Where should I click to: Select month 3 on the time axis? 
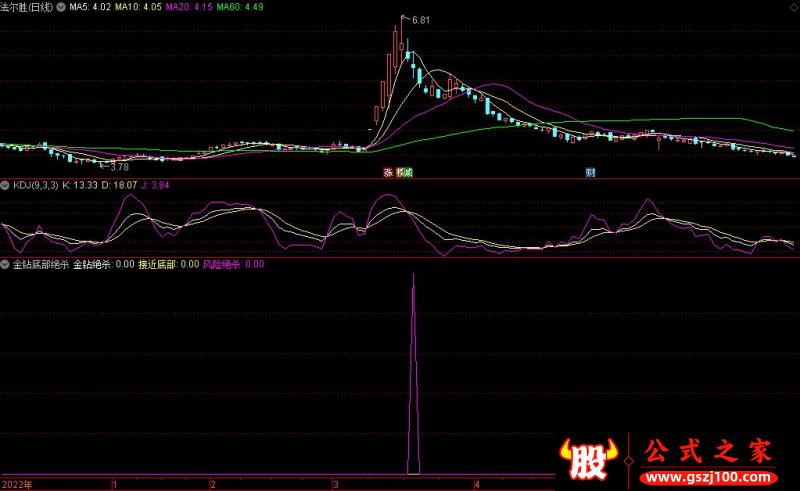[338, 484]
